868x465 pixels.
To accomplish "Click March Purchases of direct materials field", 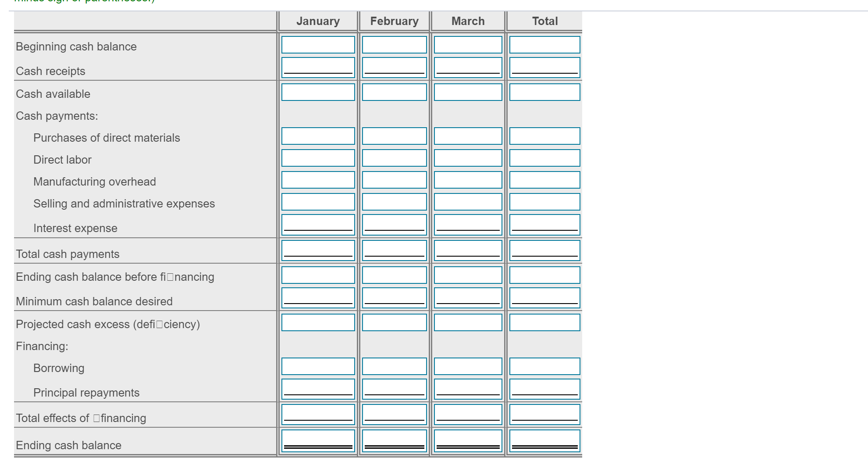I will 468,136.
